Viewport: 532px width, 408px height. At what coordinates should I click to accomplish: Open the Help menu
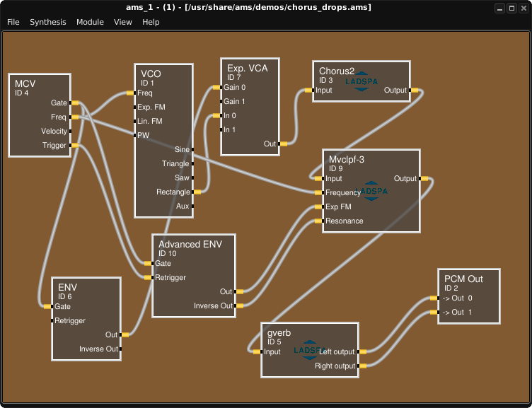pyautogui.click(x=151, y=22)
